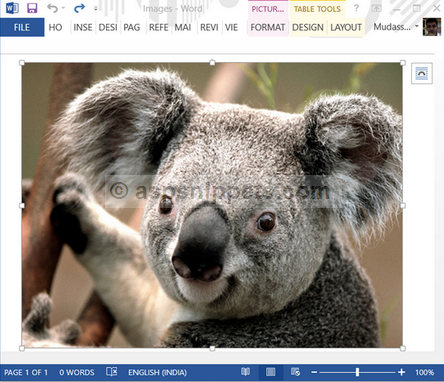
Task: Select the koala picture
Action: [212, 205]
